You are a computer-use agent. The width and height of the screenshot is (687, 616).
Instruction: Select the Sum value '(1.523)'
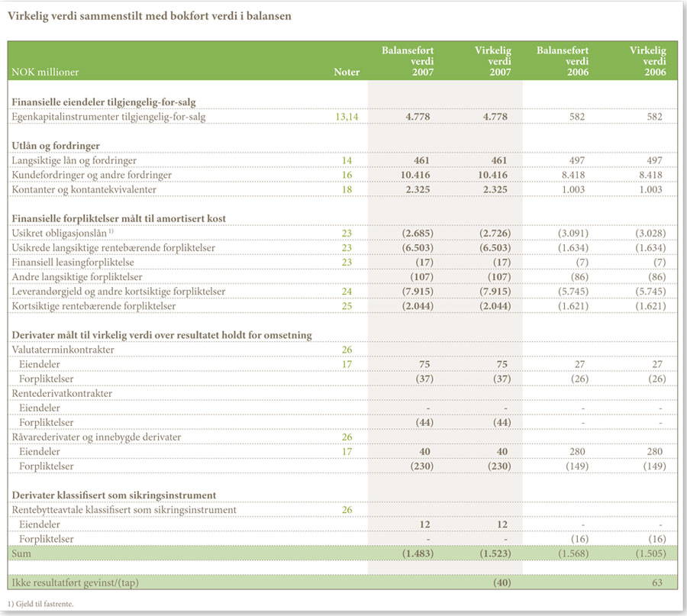tap(495, 553)
